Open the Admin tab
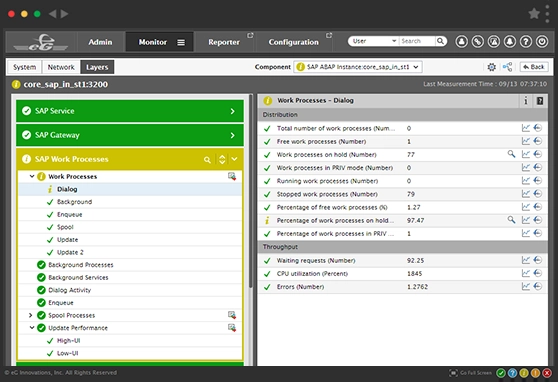The height and width of the screenshot is (382, 558). (100, 42)
